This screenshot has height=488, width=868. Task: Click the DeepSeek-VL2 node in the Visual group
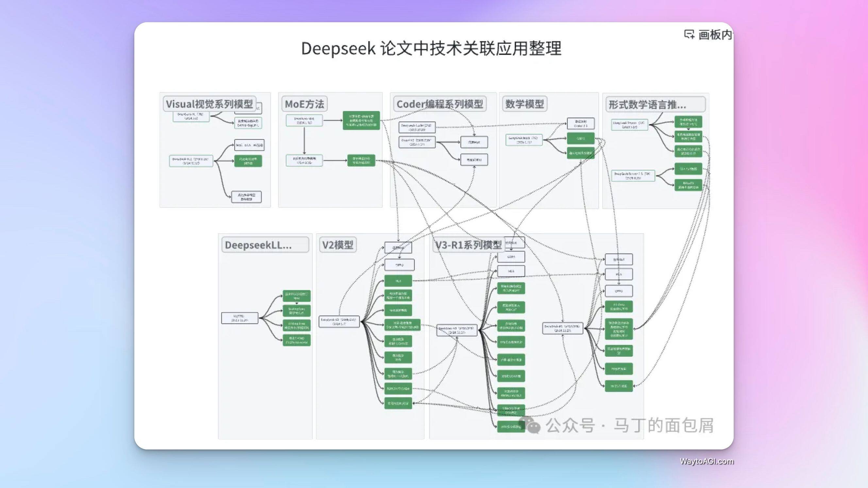[191, 161]
